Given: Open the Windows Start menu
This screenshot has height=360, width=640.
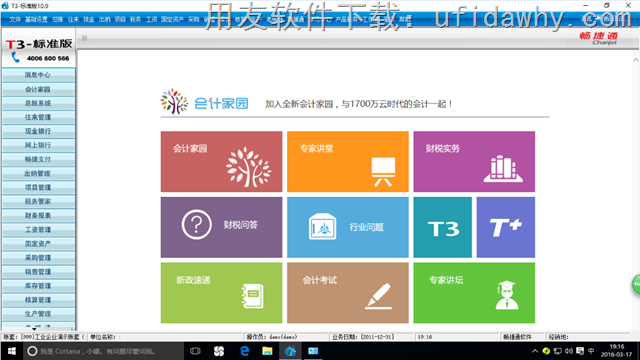Looking at the screenshot, I should click(x=11, y=351).
